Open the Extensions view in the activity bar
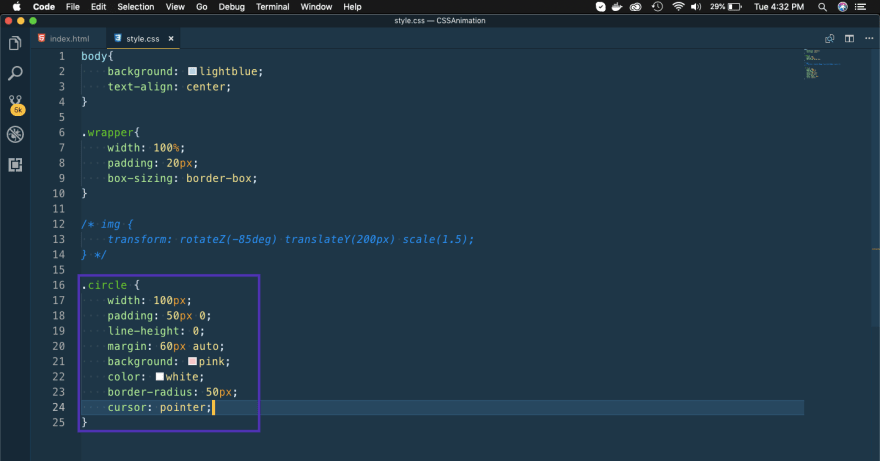Viewport: 880px width, 461px height. tap(15, 165)
